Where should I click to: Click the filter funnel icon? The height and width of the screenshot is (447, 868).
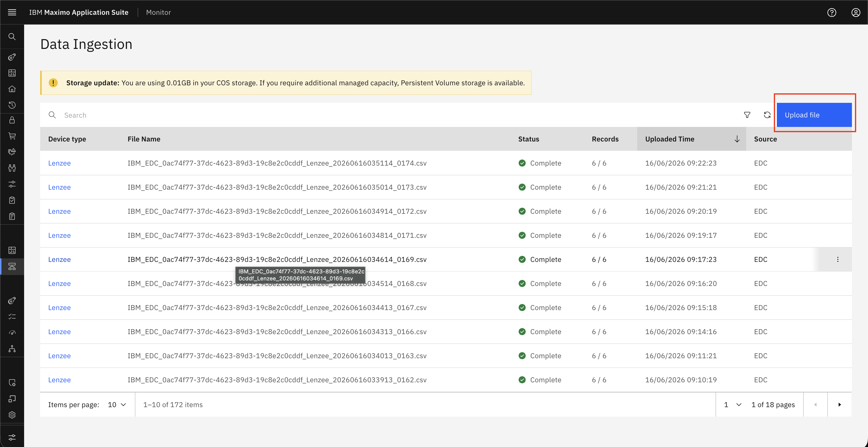[747, 115]
